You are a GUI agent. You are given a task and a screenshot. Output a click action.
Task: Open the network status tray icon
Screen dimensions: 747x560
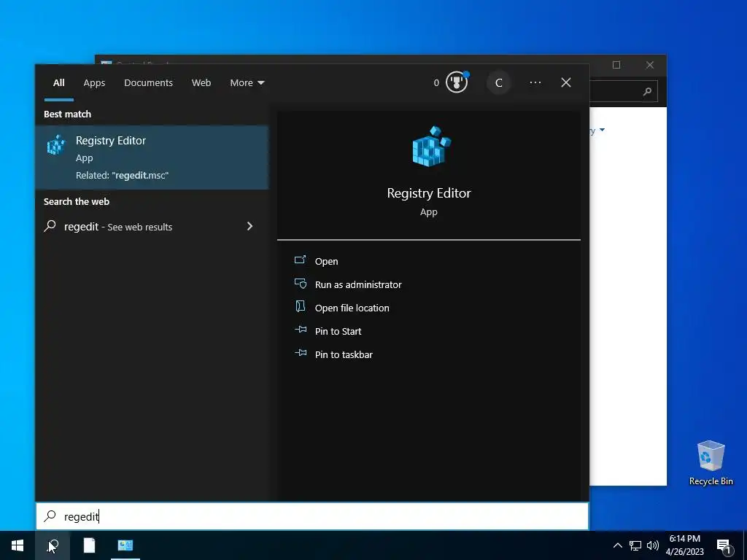pyautogui.click(x=635, y=545)
